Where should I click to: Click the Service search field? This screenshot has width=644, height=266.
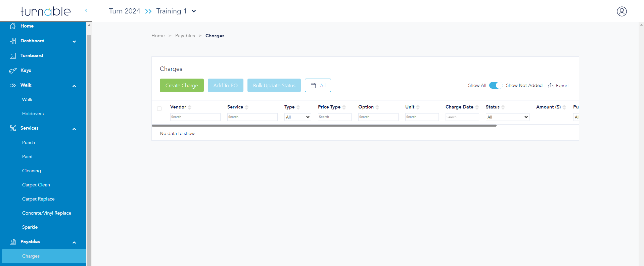252,117
